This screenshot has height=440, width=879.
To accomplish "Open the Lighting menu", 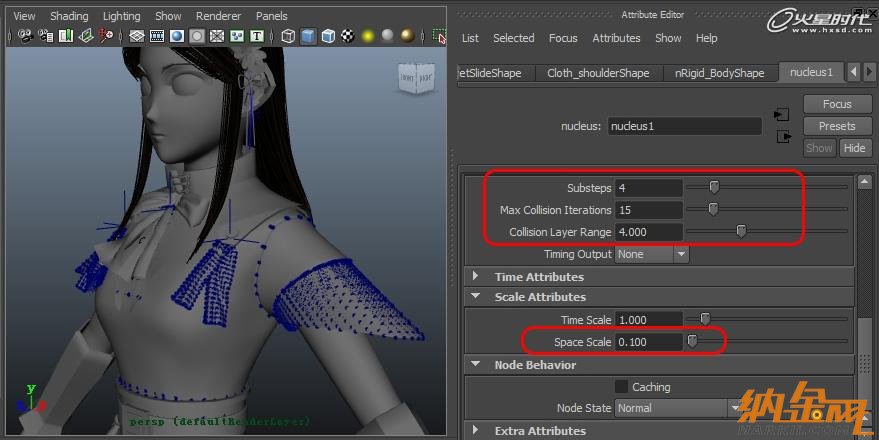I will point(122,16).
